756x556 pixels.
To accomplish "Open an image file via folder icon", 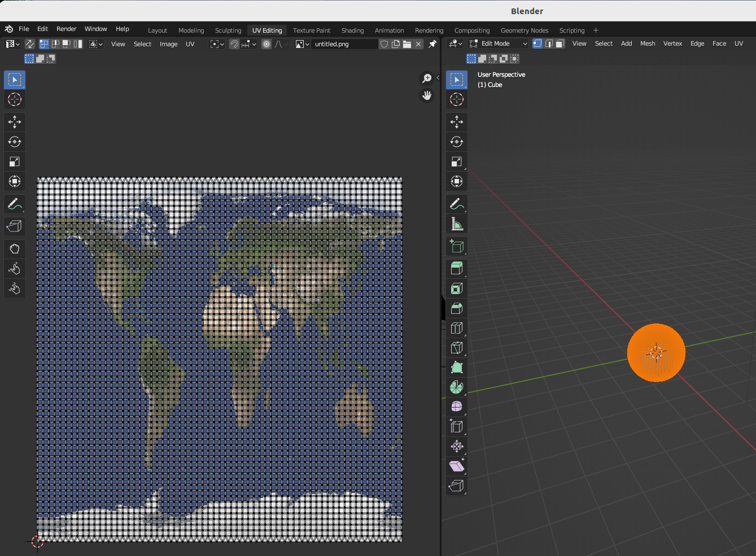I will (x=407, y=44).
